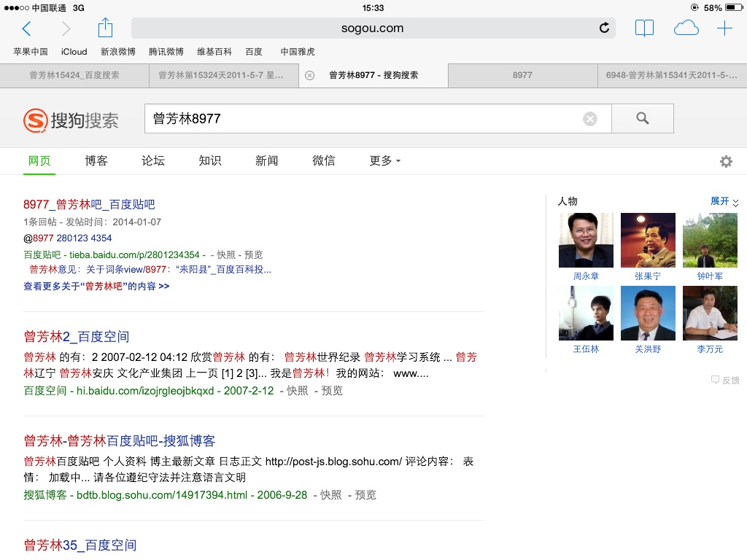The height and width of the screenshot is (560, 747).
Task: Open the 腾讯微博 bookmark
Action: (166, 52)
